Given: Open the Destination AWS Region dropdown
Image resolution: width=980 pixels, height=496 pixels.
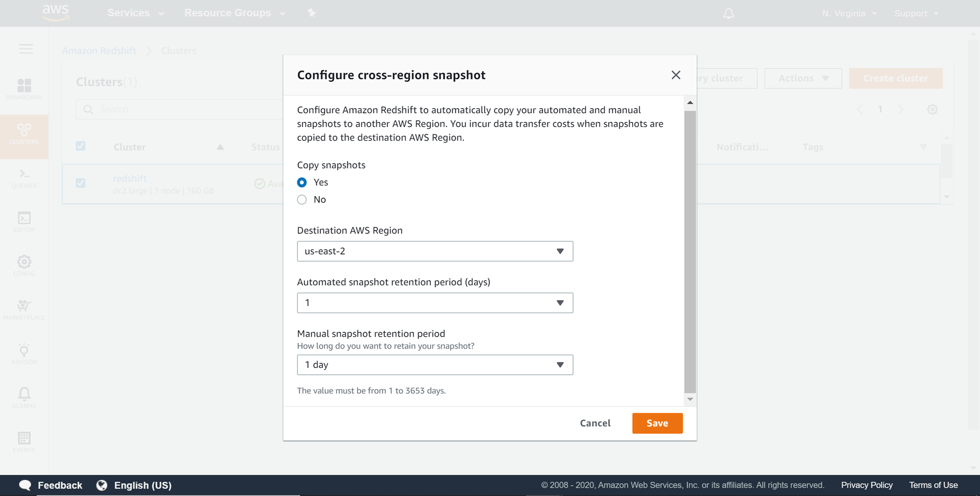Looking at the screenshot, I should 435,251.
